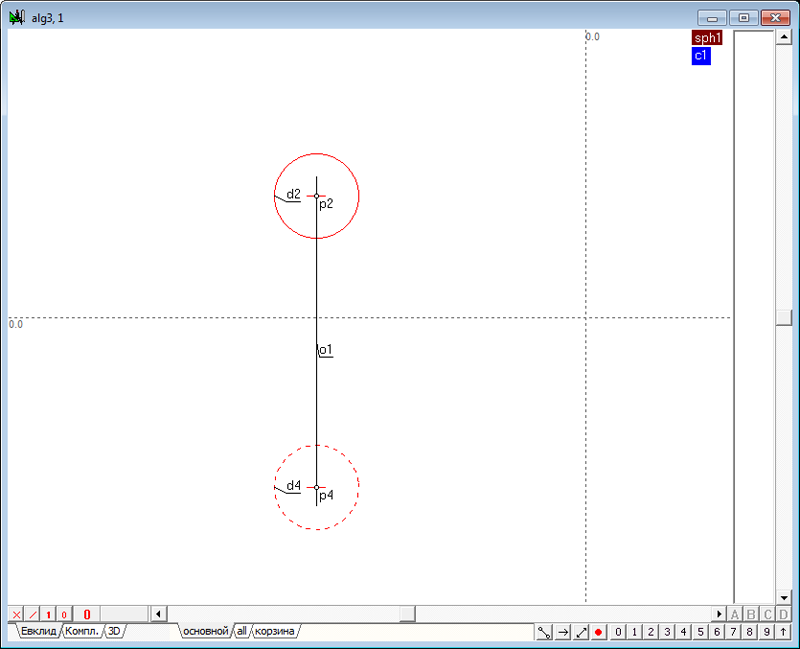Click the B letter button

tap(751, 614)
